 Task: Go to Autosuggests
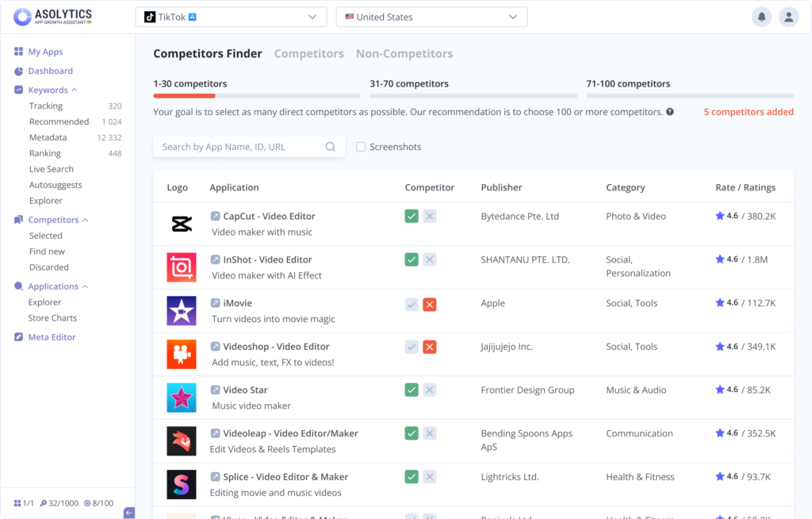click(x=56, y=185)
